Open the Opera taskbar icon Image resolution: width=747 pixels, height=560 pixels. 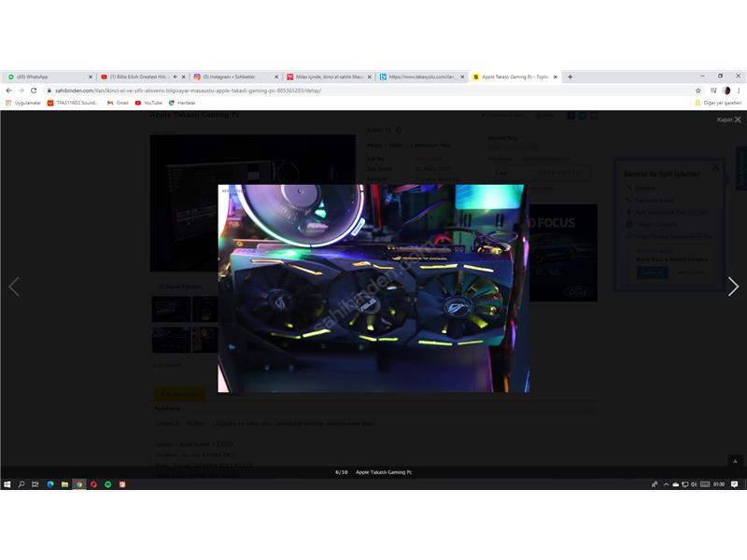click(93, 484)
